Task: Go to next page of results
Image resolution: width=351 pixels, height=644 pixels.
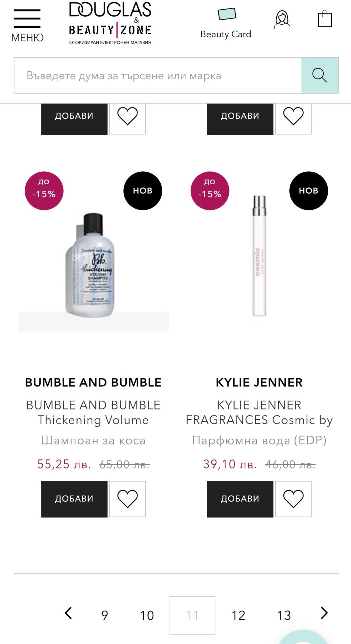Action: pos(324,613)
